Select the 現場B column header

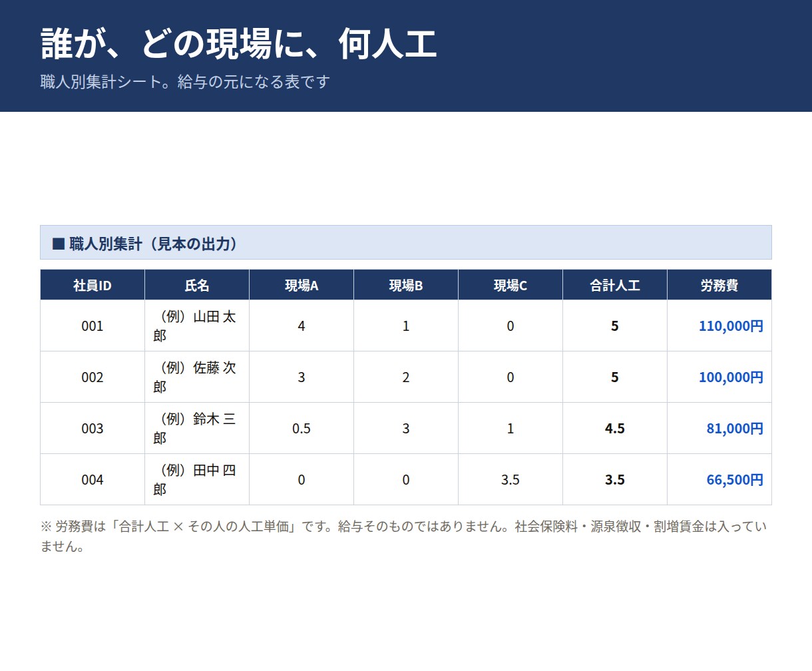pyautogui.click(x=406, y=285)
